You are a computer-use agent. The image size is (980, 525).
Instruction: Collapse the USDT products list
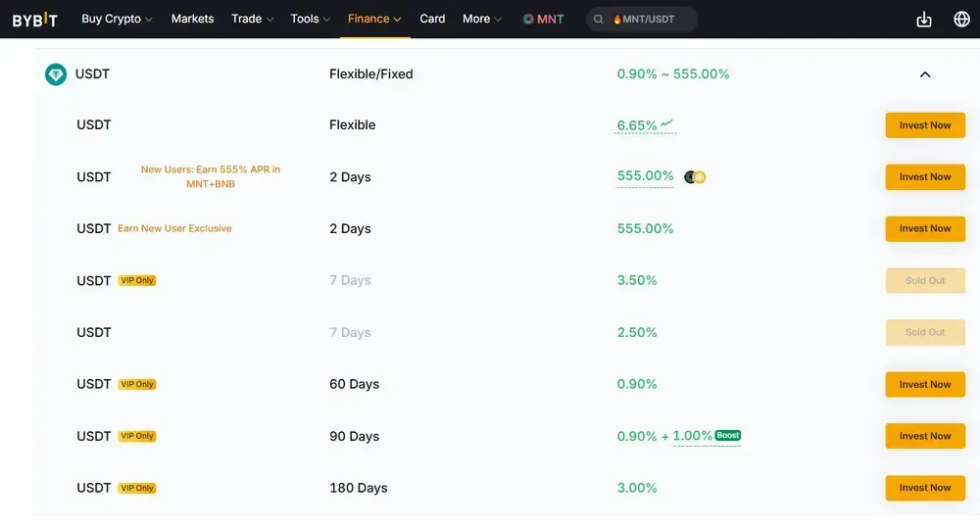[925, 74]
